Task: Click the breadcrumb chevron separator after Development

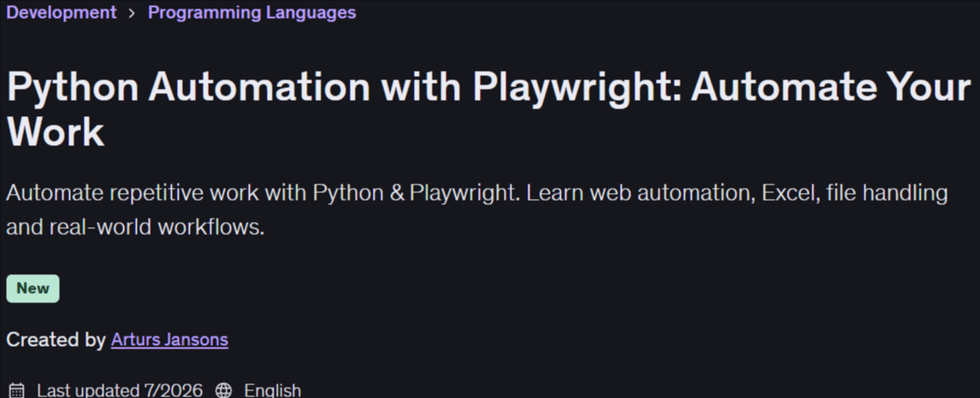Action: tap(132, 13)
